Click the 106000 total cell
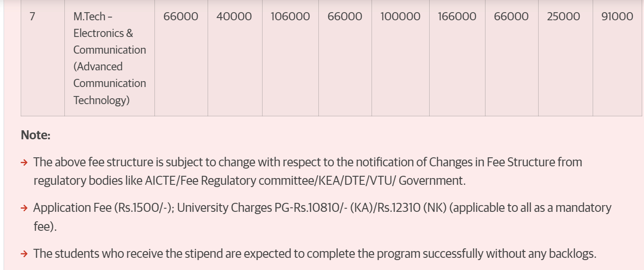Viewport: 644px width, 270px height. point(290,17)
